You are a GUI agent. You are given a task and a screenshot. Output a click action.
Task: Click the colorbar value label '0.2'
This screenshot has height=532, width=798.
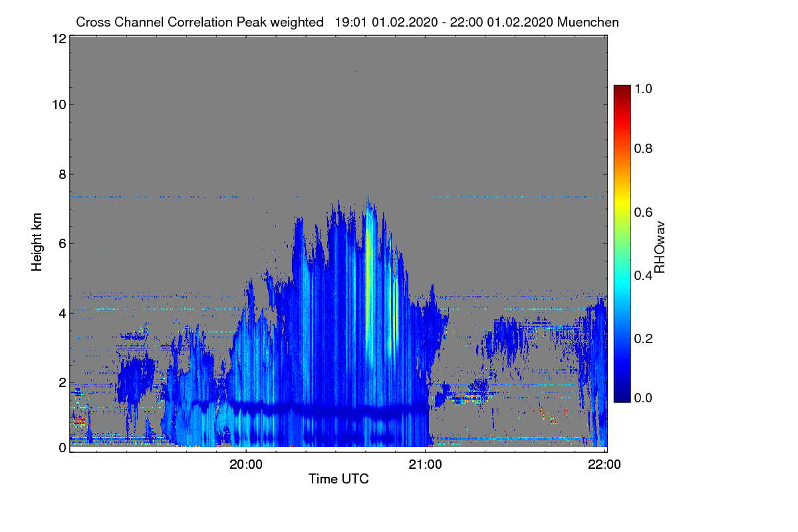[x=642, y=338]
